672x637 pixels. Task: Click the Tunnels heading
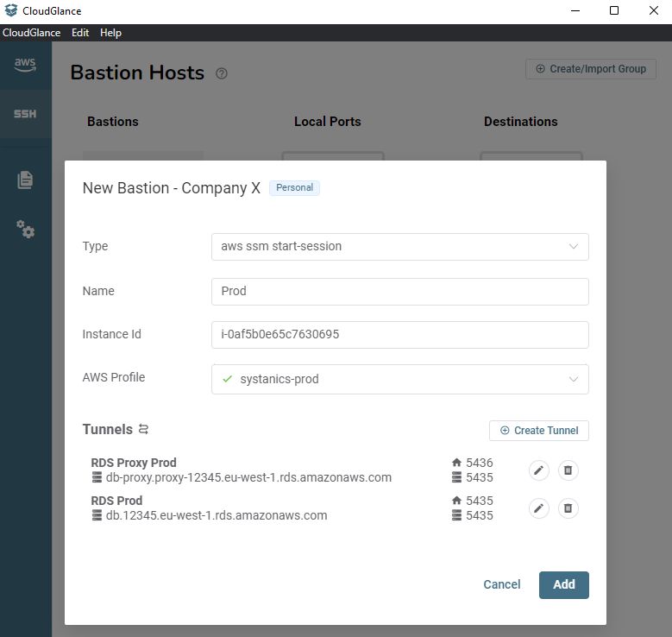point(108,429)
